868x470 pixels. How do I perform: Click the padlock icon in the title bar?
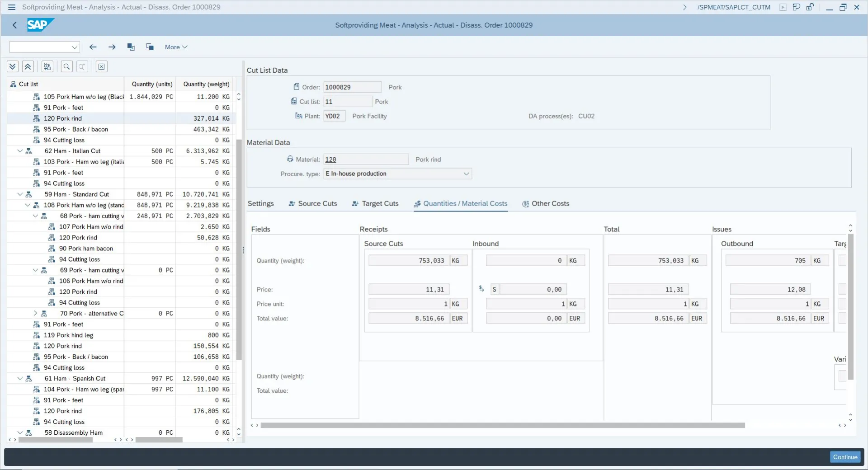[x=810, y=7]
